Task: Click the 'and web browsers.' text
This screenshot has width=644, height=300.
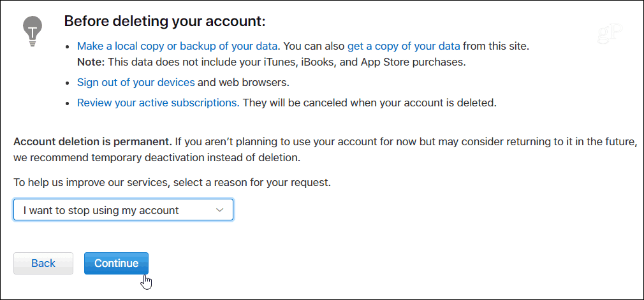Action: (x=244, y=83)
